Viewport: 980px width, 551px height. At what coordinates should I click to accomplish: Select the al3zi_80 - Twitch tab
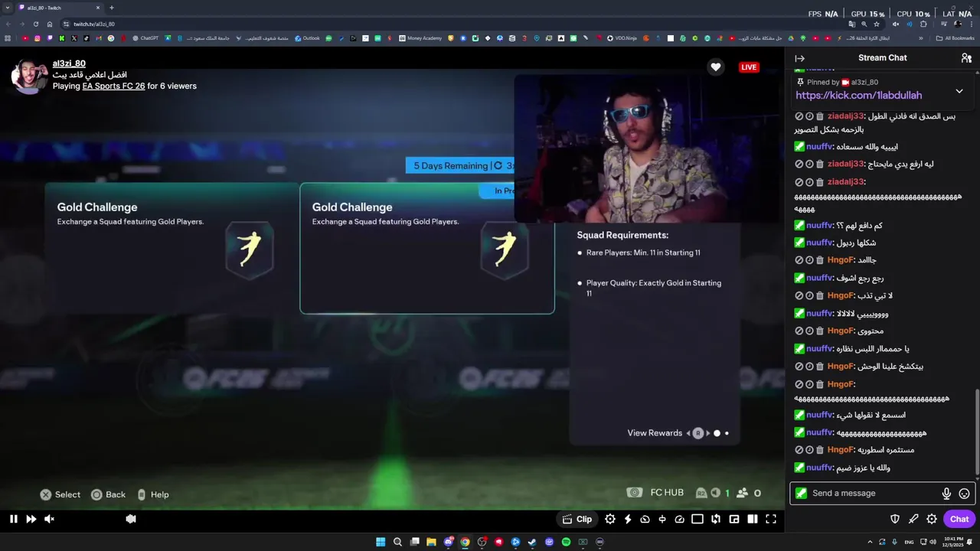[x=59, y=8]
